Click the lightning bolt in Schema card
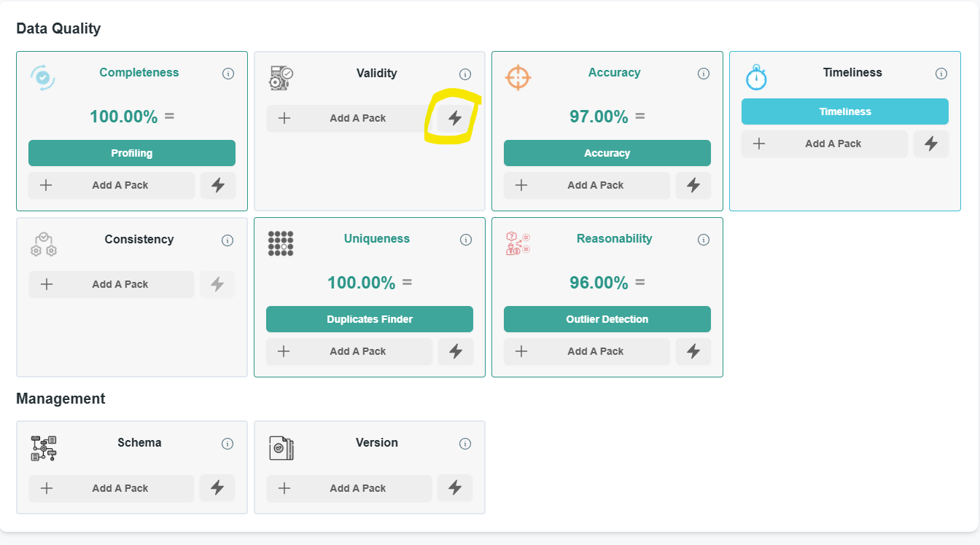The image size is (980, 545). coord(217,488)
